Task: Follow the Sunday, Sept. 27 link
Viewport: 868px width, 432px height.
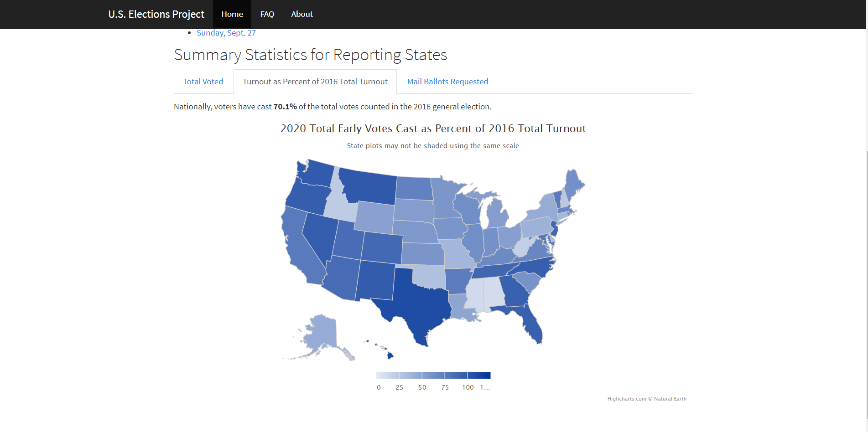Action: point(226,33)
